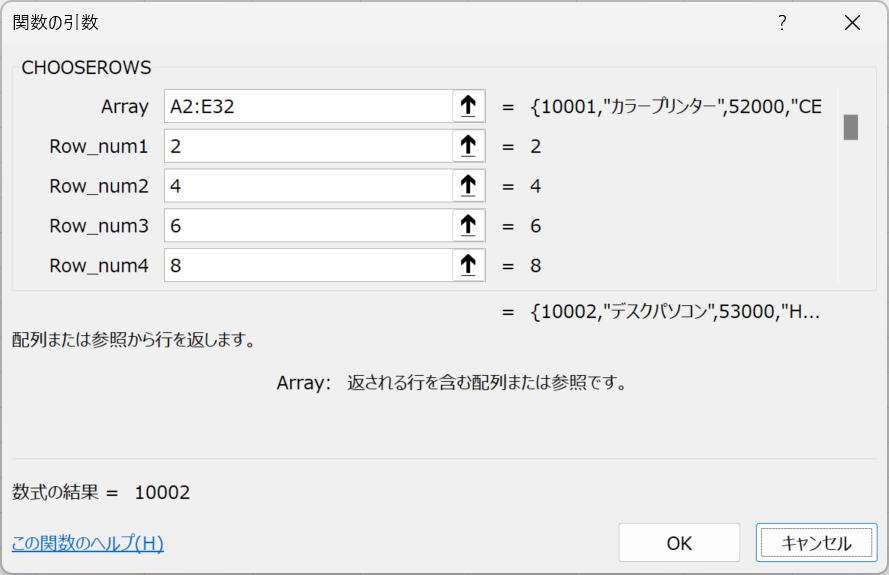Confirm the function with the OK button
The width and height of the screenshot is (889, 575).
679,543
